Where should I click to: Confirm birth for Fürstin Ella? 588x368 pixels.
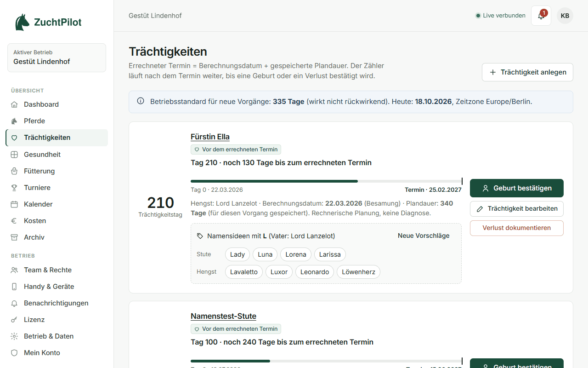517,188
